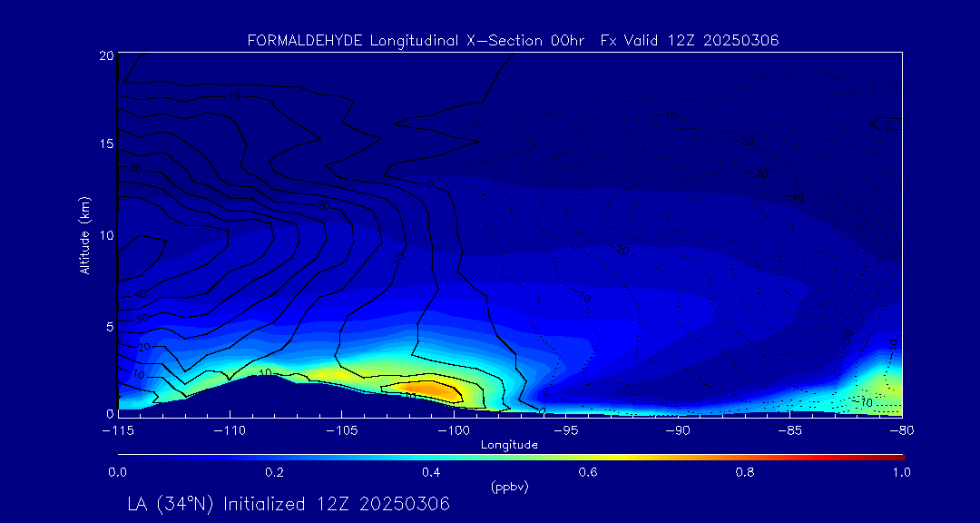Select the '(ppbv)' units label under colorbar
Screen dimensions: 980x523
point(509,488)
